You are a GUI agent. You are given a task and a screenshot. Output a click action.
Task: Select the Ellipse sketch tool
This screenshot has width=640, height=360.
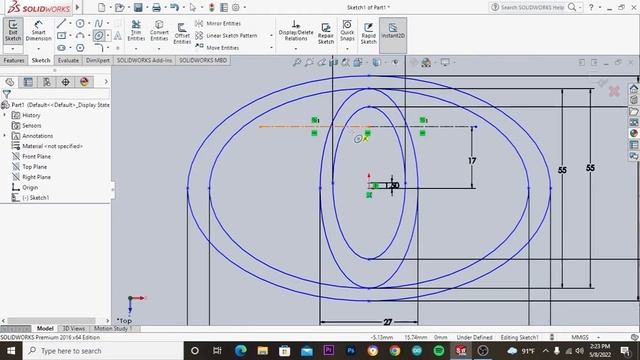pos(99,36)
